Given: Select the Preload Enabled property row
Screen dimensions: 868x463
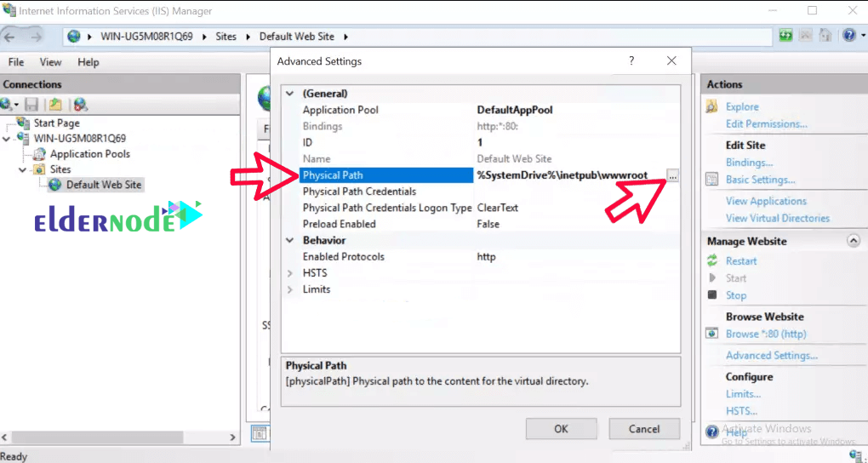Looking at the screenshot, I should pyautogui.click(x=481, y=224).
